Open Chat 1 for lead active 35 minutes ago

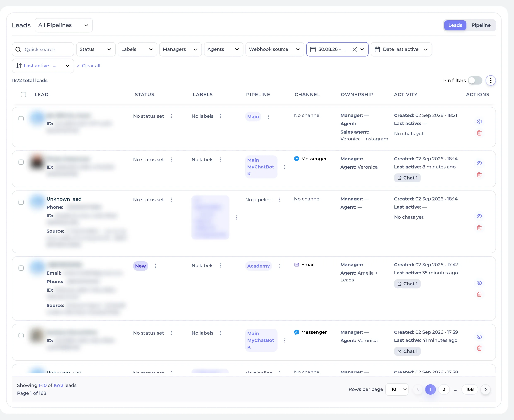coord(407,284)
